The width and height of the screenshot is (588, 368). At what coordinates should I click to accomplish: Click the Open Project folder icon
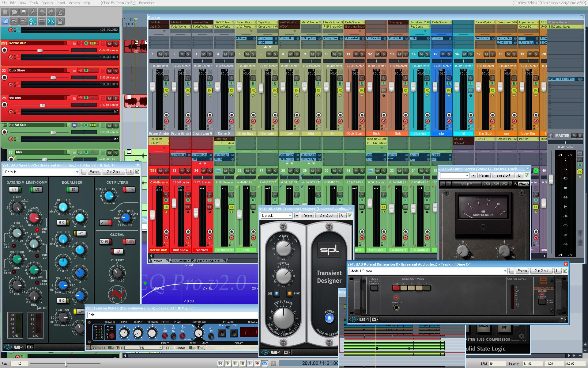click(14, 12)
